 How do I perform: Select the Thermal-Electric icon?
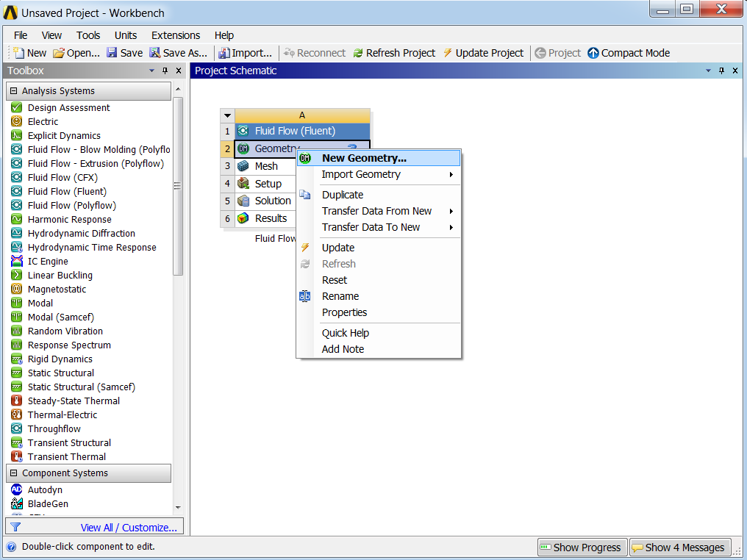click(x=17, y=414)
